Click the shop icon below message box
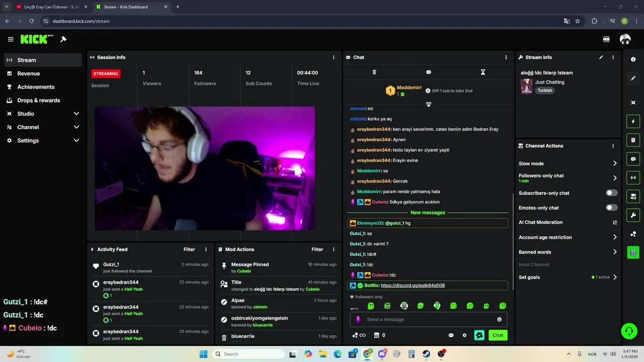 (376, 335)
